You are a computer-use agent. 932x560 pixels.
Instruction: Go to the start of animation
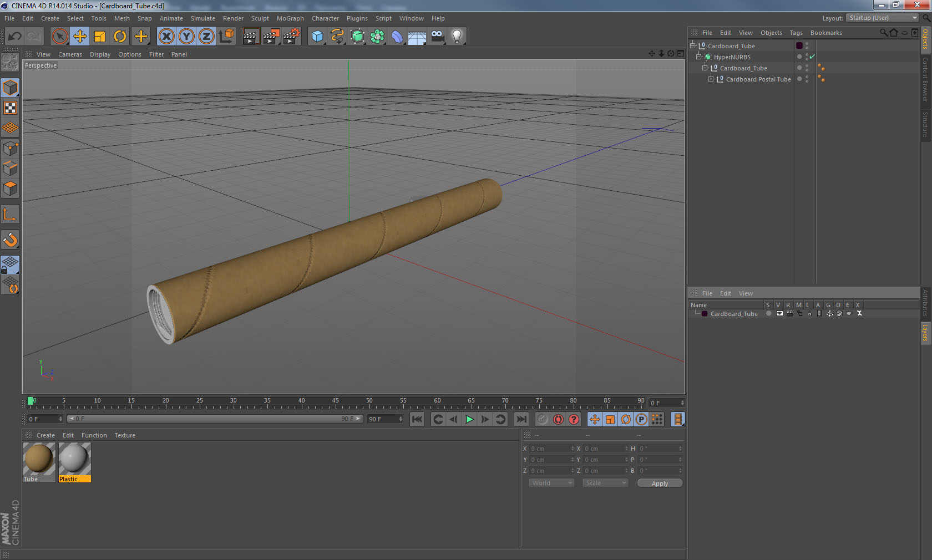(x=417, y=419)
